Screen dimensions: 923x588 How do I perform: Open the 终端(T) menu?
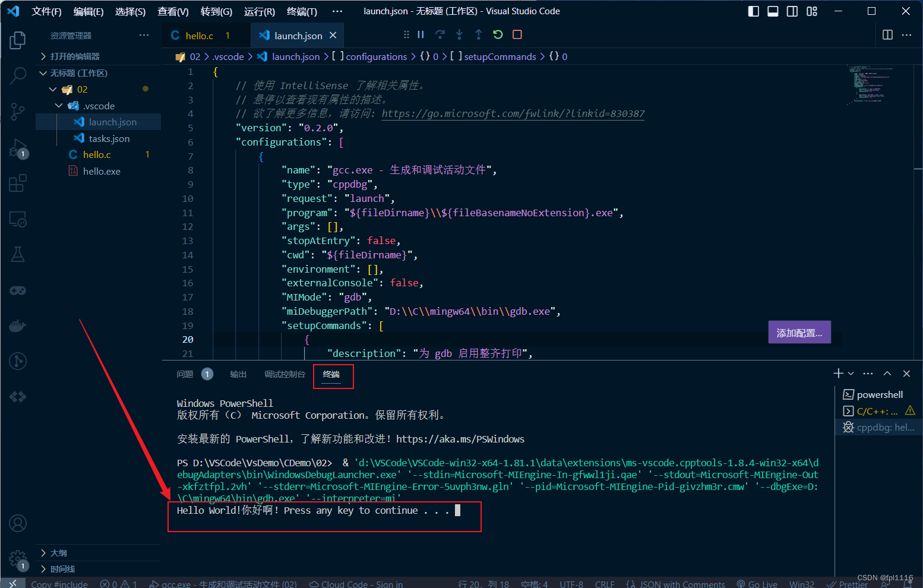point(302,11)
